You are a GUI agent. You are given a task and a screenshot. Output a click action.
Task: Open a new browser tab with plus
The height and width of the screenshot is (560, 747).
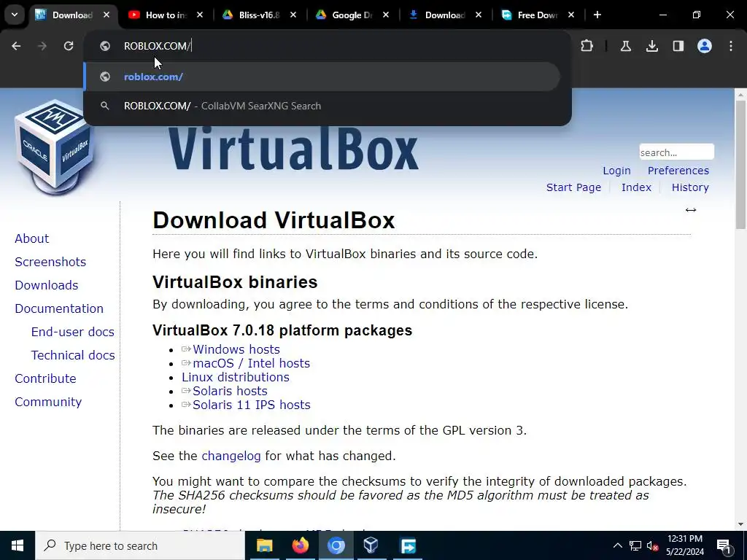pyautogui.click(x=597, y=15)
